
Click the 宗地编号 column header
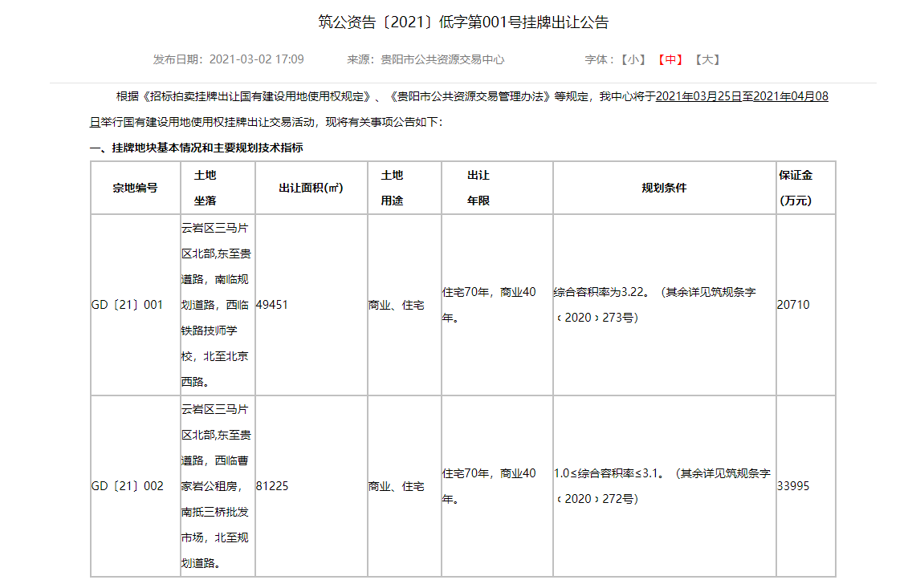click(x=135, y=188)
